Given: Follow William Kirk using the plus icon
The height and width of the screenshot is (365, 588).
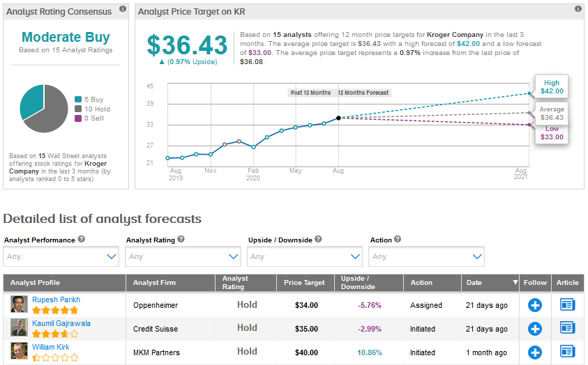Looking at the screenshot, I should click(x=535, y=352).
